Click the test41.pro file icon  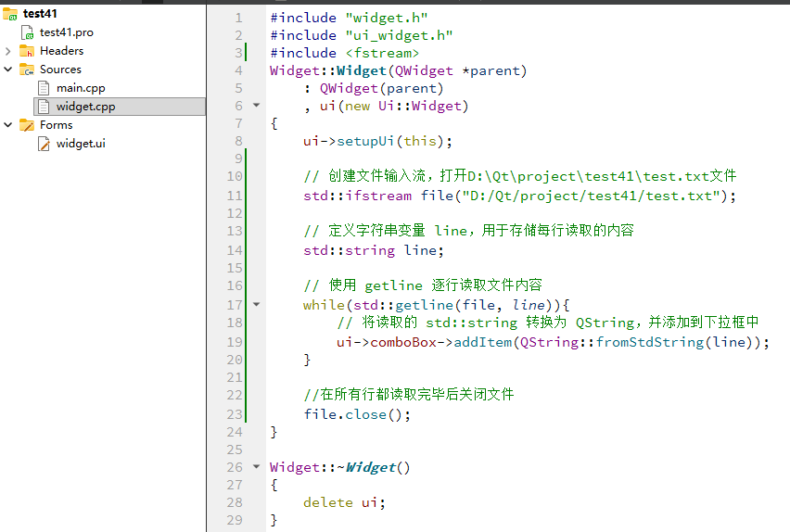click(27, 32)
